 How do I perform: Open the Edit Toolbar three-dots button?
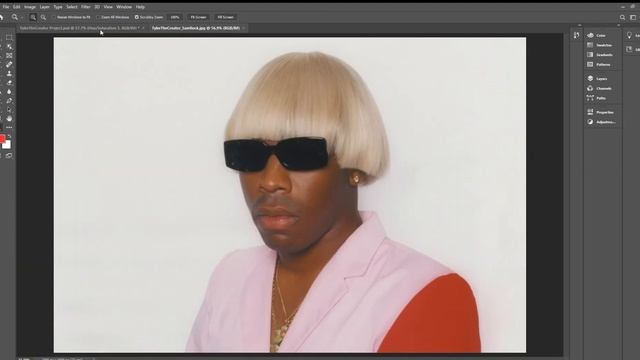click(x=9, y=127)
